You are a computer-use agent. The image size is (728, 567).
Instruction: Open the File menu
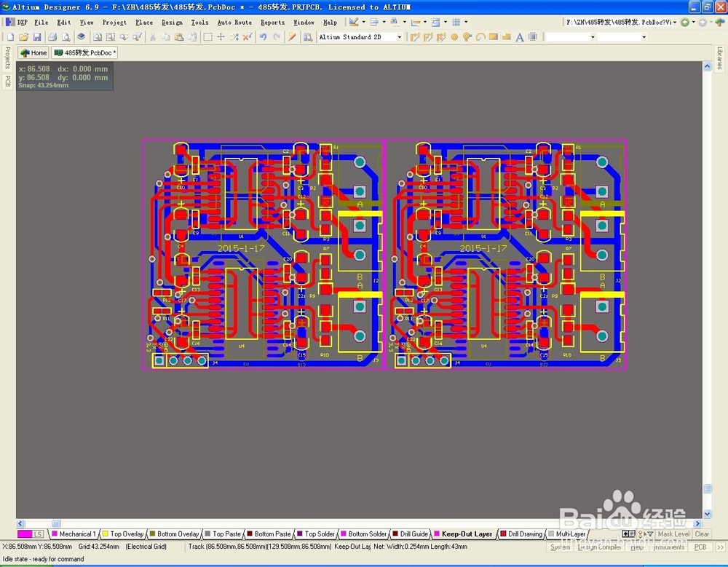click(41, 22)
